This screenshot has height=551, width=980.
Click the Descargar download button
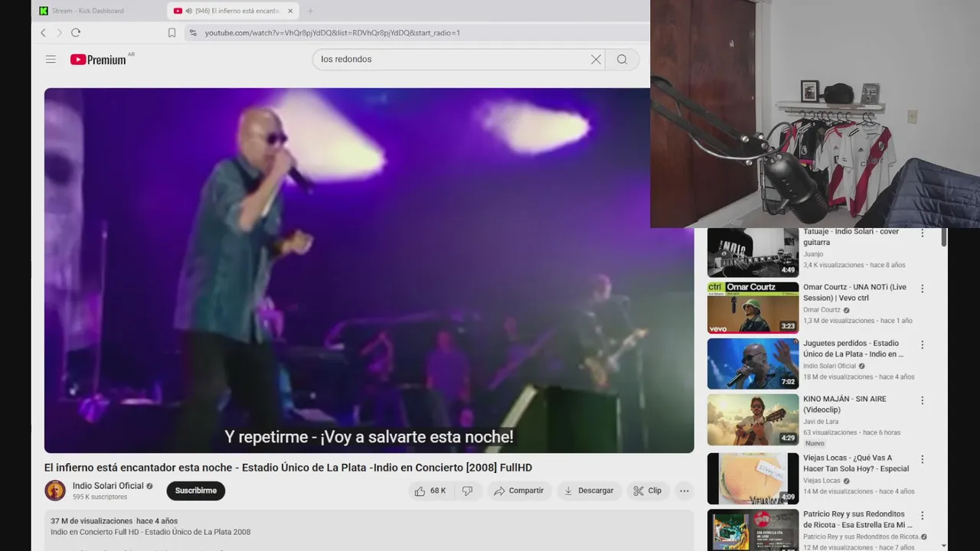[x=589, y=491]
